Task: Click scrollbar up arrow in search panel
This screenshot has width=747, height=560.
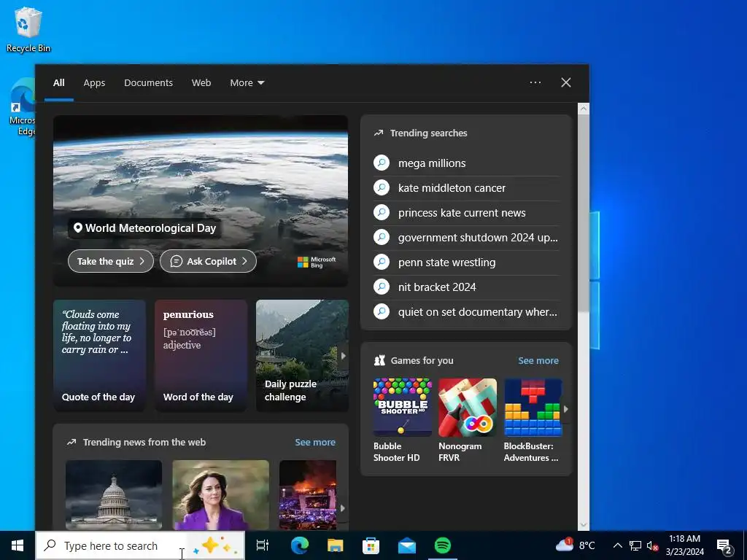Action: pyautogui.click(x=584, y=109)
